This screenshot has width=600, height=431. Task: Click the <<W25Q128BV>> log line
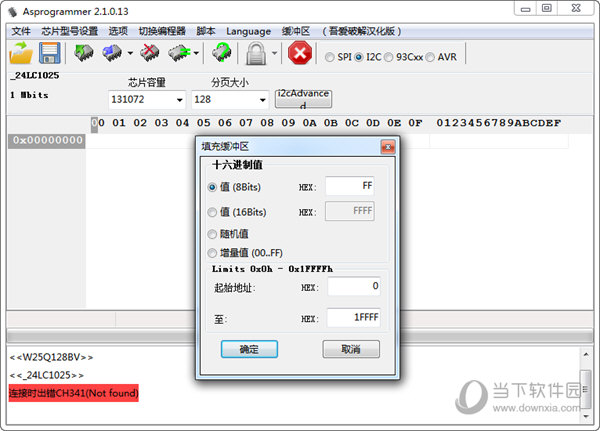coord(51,358)
